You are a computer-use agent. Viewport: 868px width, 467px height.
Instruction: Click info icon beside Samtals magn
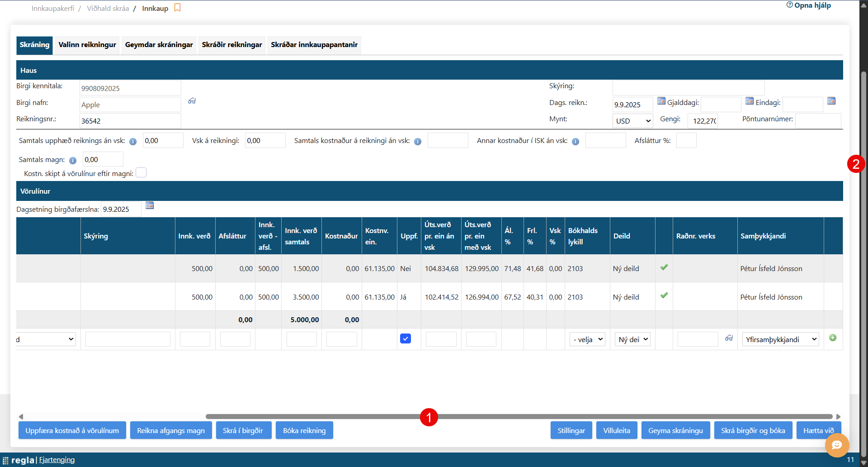(x=73, y=160)
